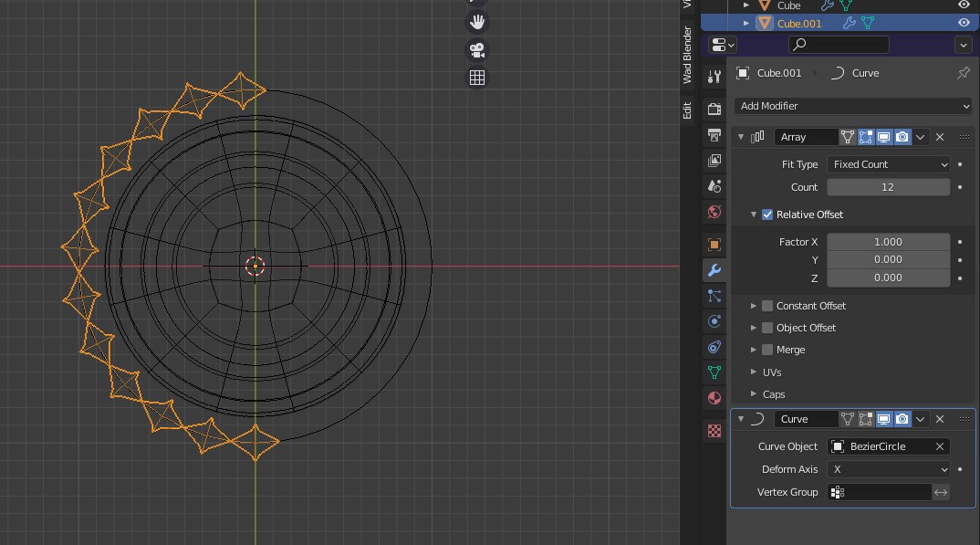980x545 pixels.
Task: Open the Array modifier extras dropdown menu
Action: coord(921,137)
